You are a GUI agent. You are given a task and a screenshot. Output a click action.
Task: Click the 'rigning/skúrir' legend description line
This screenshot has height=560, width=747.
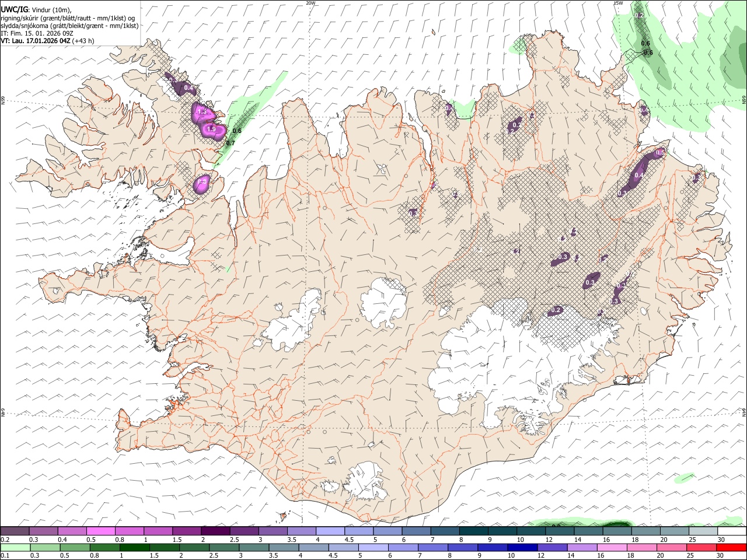pyautogui.click(x=67, y=17)
